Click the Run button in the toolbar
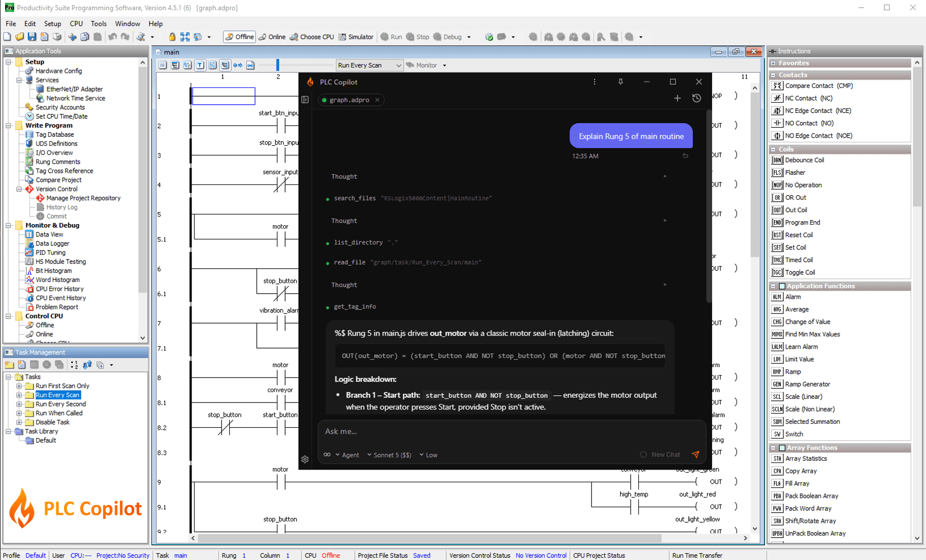This screenshot has height=560, width=926. coord(391,37)
